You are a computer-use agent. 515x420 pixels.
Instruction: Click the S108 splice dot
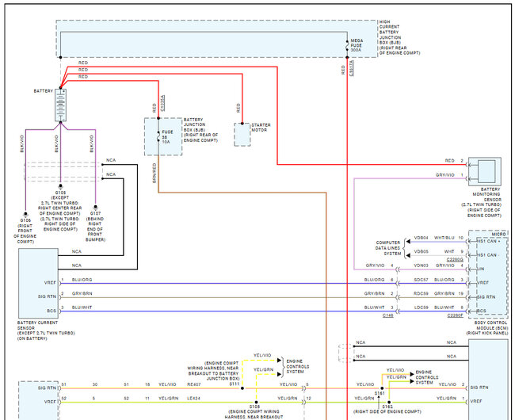pos(256,402)
